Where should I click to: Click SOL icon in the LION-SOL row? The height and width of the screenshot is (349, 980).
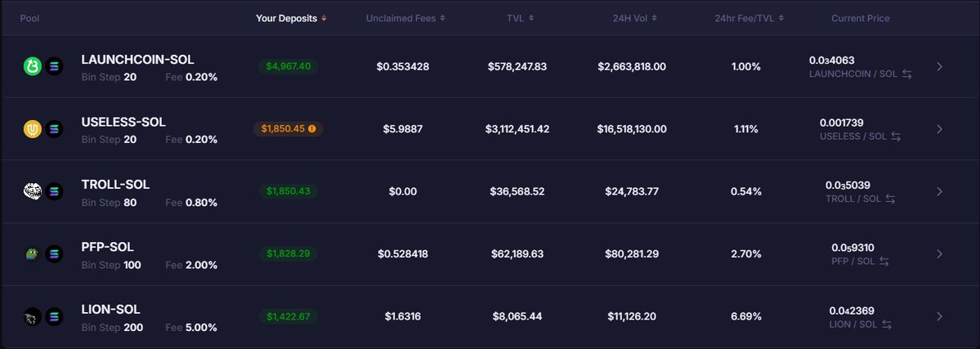(54, 316)
